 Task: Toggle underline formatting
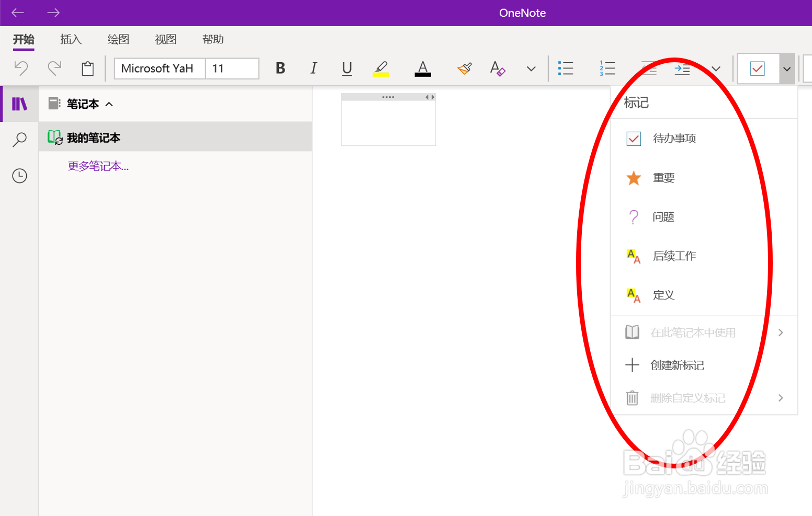tap(347, 68)
